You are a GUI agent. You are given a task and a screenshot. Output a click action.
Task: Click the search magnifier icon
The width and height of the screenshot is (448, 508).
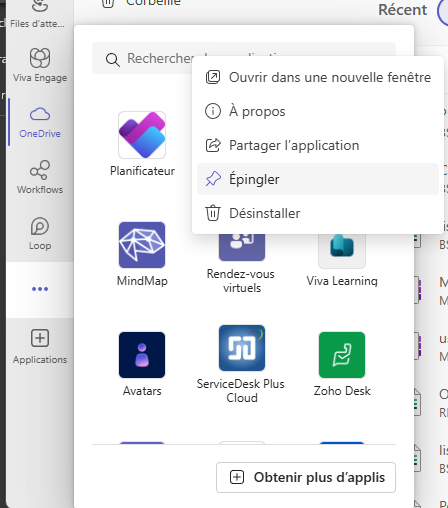click(x=113, y=60)
